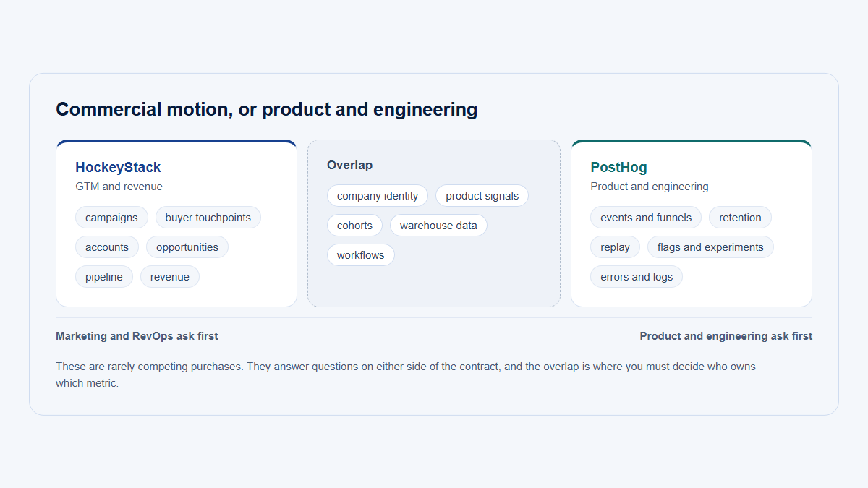Click the retention chip

point(740,218)
